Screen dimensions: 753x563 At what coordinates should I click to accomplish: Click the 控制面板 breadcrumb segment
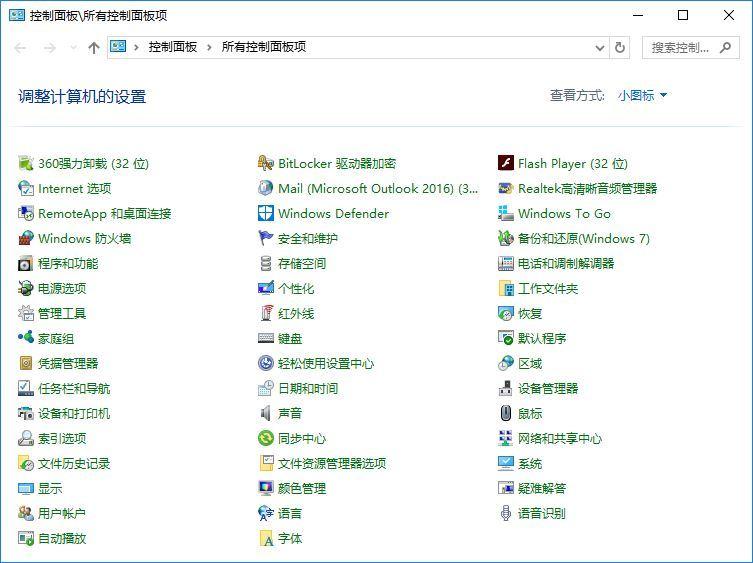173,47
